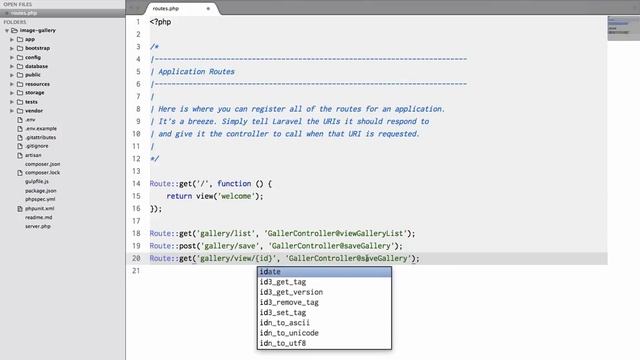
Task: Click the app folder icon
Action: click(x=20, y=40)
